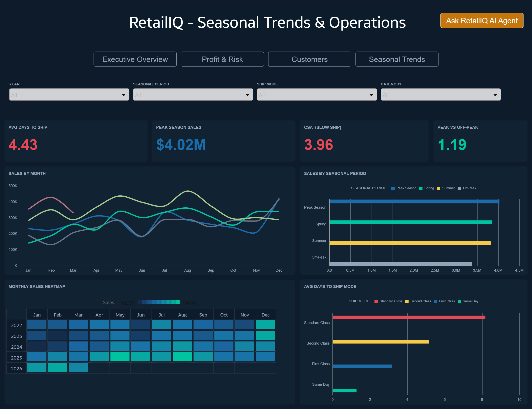Switch to the Customers tab
The width and height of the screenshot is (532, 409).
[x=310, y=59]
